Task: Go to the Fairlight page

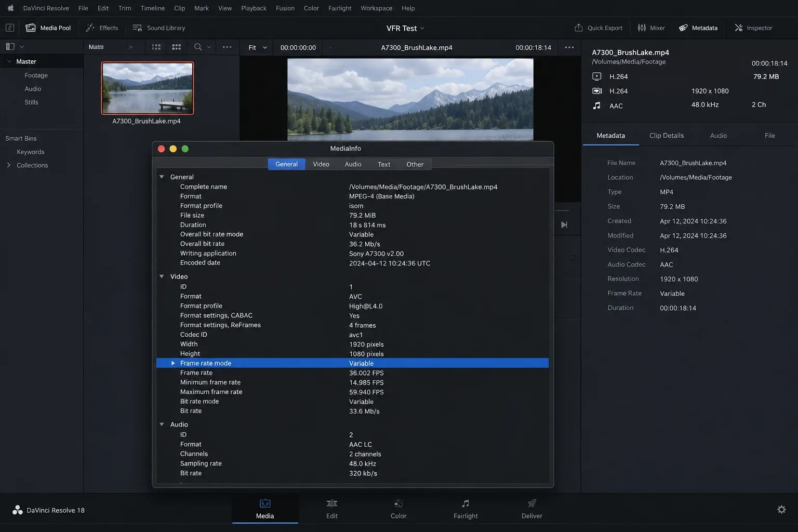Action: pos(465,509)
